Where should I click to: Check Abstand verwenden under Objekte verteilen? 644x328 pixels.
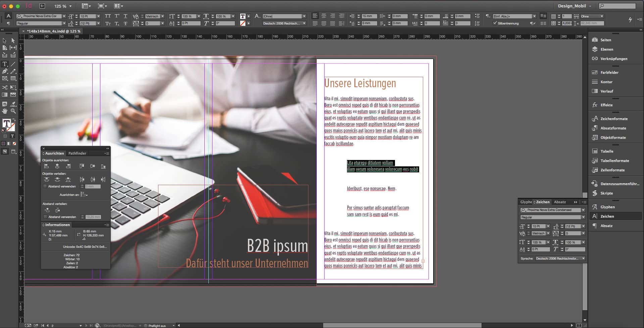click(45, 186)
